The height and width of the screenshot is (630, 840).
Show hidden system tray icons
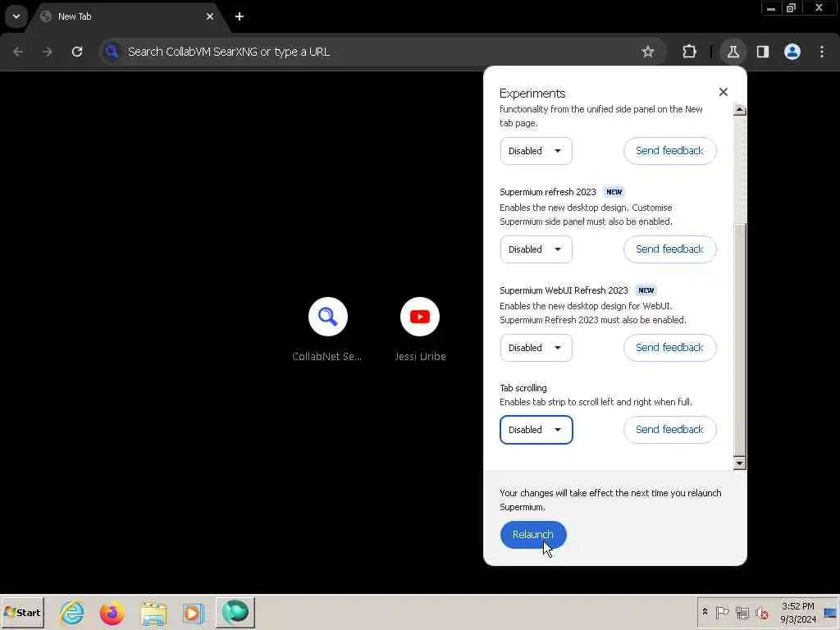[705, 612]
